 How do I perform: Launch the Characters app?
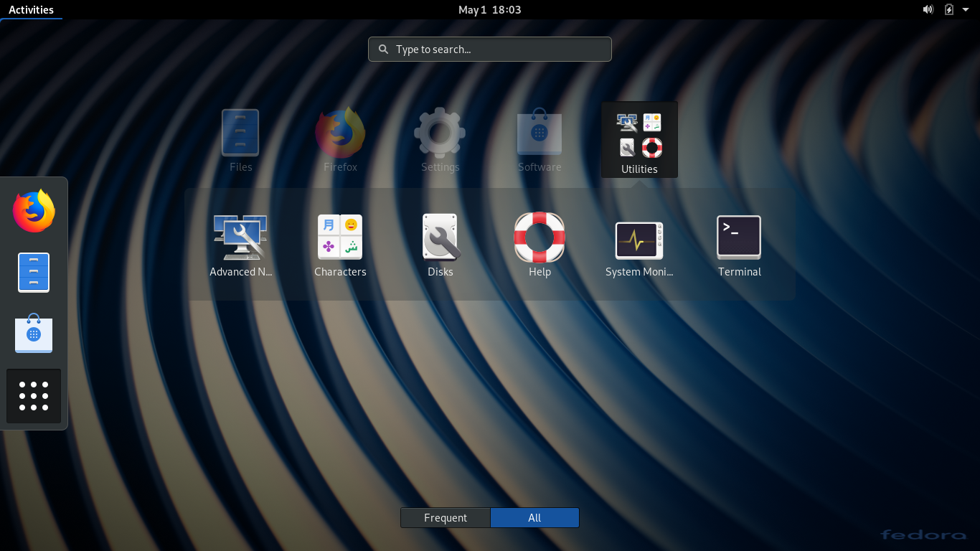click(x=340, y=245)
